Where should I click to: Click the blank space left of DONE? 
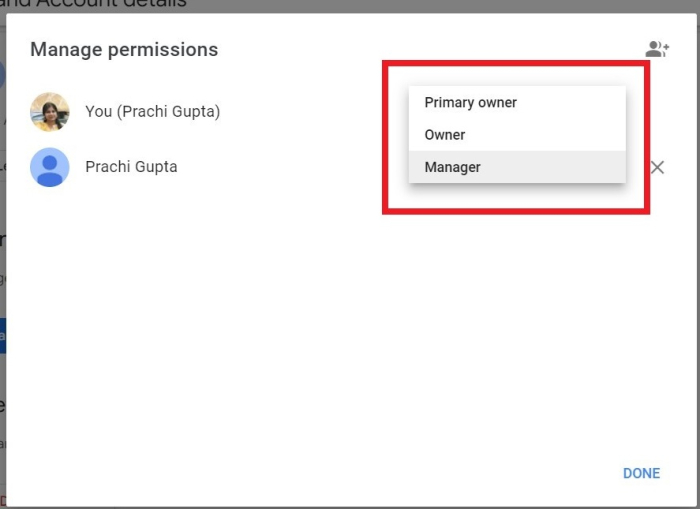[x=450, y=473]
